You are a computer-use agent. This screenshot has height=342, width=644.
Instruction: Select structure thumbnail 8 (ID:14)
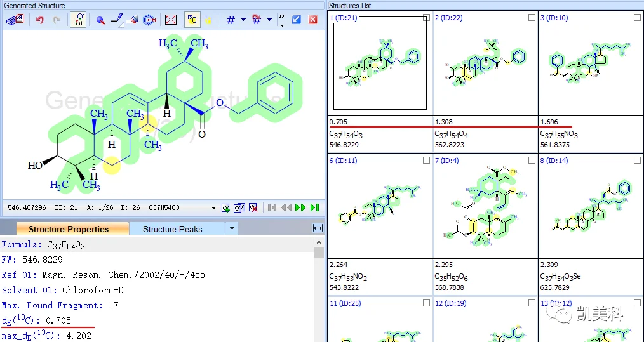pos(591,207)
